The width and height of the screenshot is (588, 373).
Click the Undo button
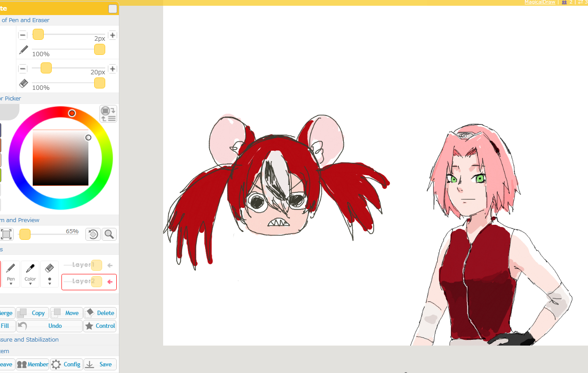(50, 326)
